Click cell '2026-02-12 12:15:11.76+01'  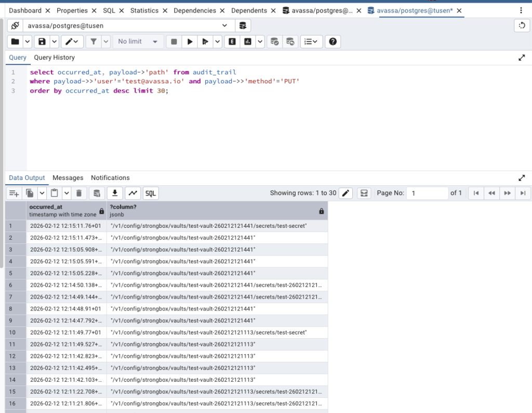65,226
